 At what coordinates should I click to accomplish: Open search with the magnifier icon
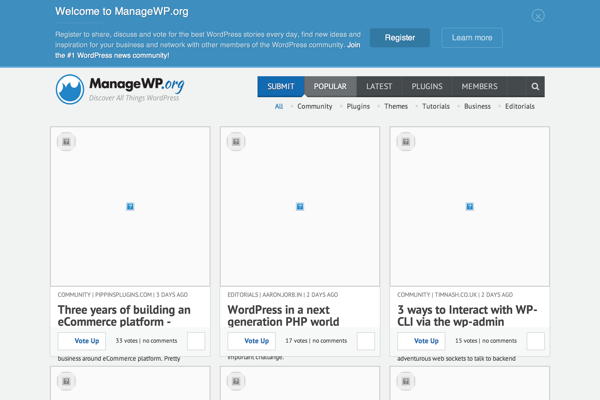pos(535,87)
